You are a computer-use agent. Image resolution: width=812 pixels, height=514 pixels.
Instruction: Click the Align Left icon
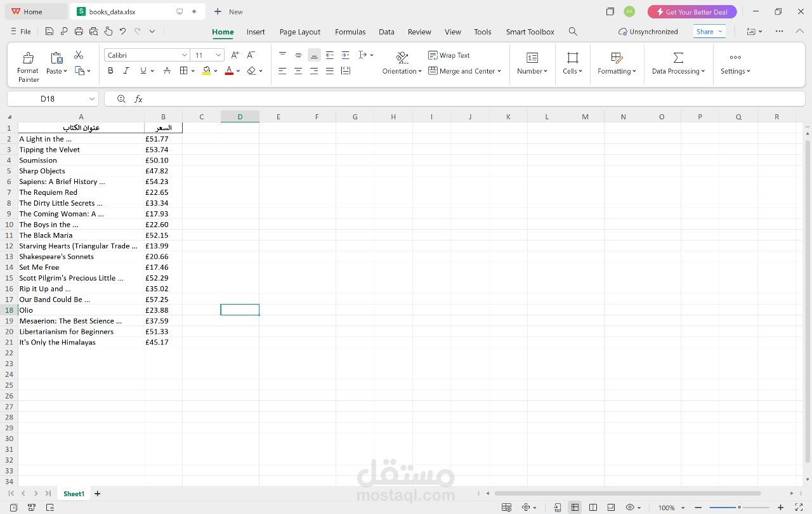[283, 71]
